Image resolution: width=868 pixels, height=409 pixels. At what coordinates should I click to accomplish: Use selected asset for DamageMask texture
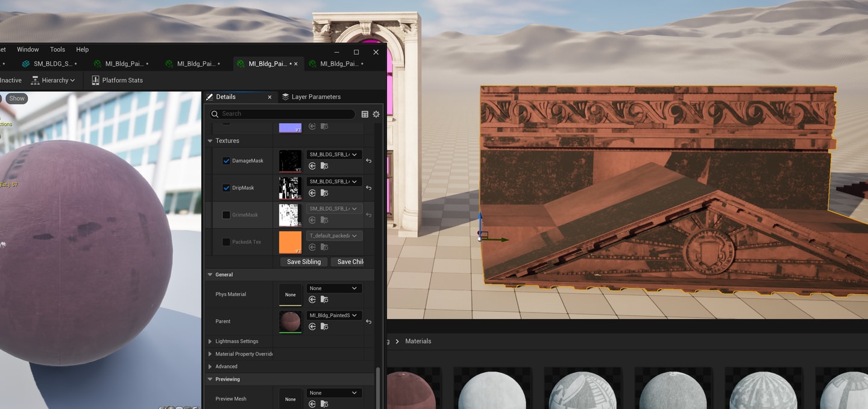click(x=312, y=166)
